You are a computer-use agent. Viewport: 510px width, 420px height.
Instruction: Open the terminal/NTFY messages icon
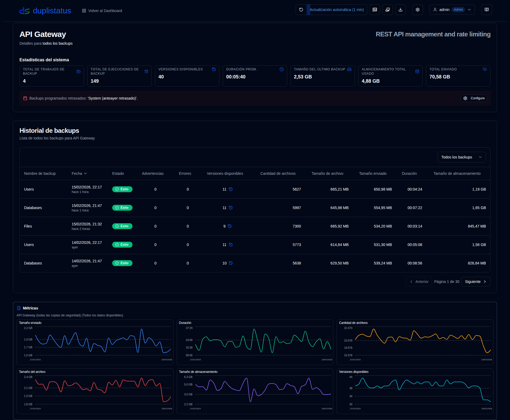coord(375,10)
